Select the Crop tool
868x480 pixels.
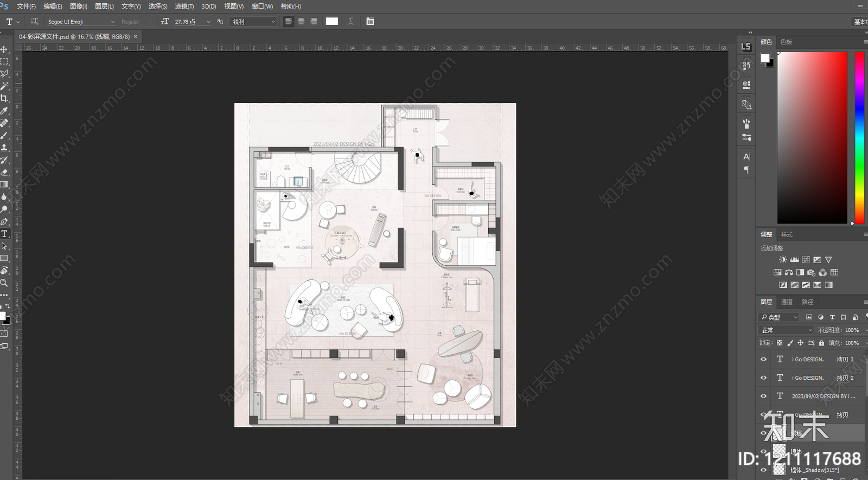click(4, 98)
